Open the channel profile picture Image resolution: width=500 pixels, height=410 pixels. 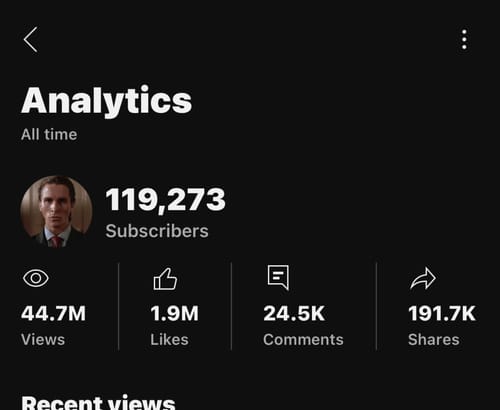tap(56, 212)
